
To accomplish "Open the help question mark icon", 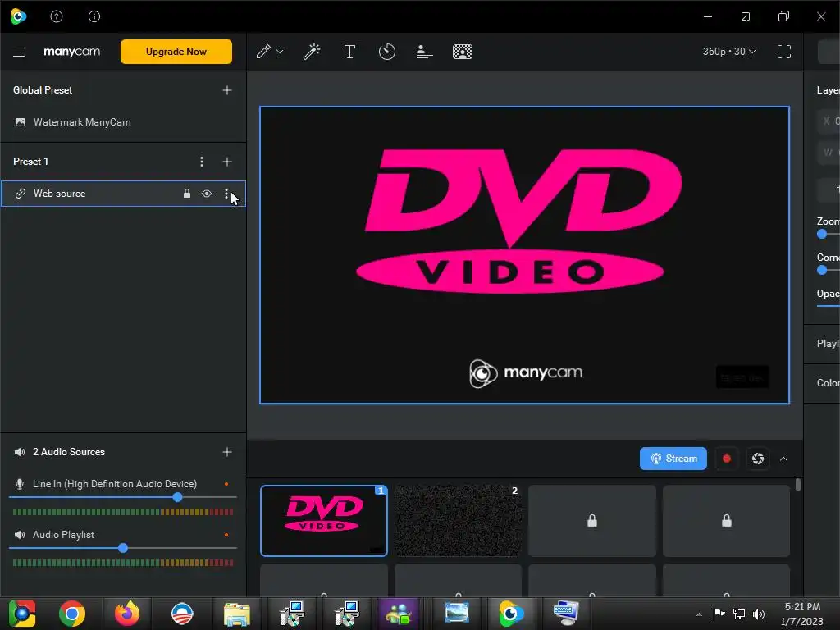I will pyautogui.click(x=57, y=16).
